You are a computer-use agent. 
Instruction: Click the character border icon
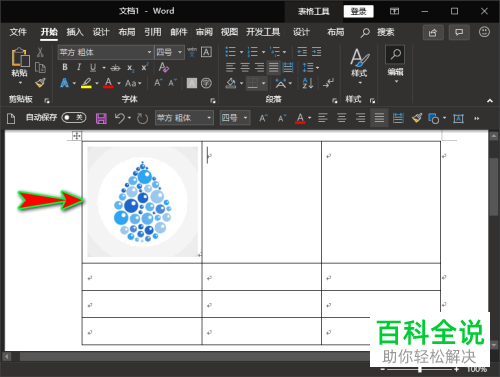click(206, 52)
